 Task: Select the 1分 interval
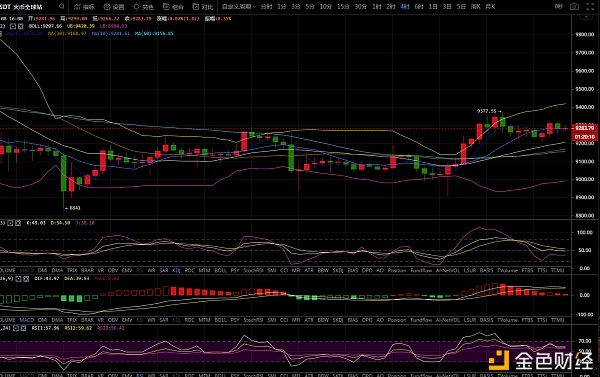[x=282, y=7]
